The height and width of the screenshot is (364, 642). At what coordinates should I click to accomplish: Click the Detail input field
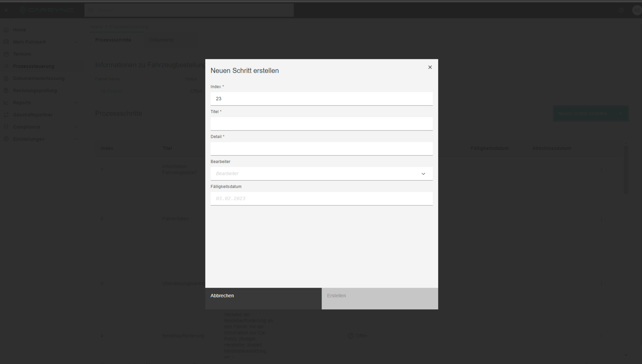coord(321,149)
